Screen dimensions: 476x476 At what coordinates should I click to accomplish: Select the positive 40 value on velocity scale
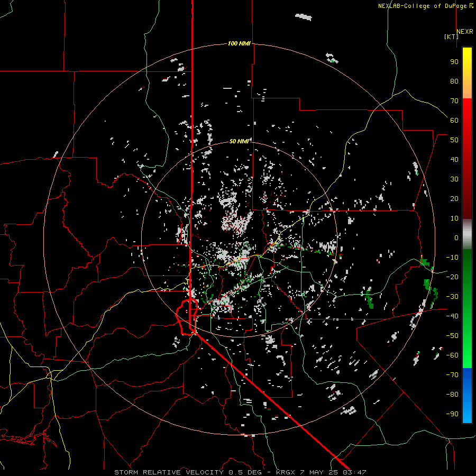[x=454, y=159]
